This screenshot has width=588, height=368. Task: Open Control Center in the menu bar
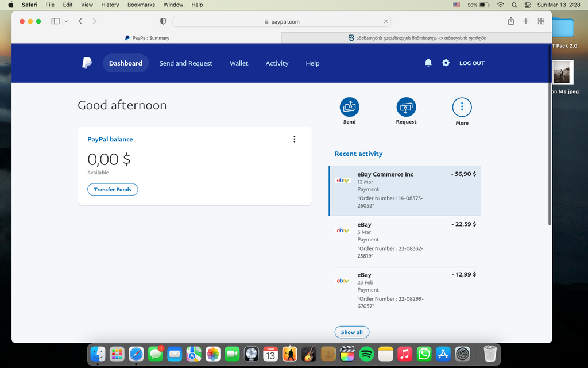point(528,5)
